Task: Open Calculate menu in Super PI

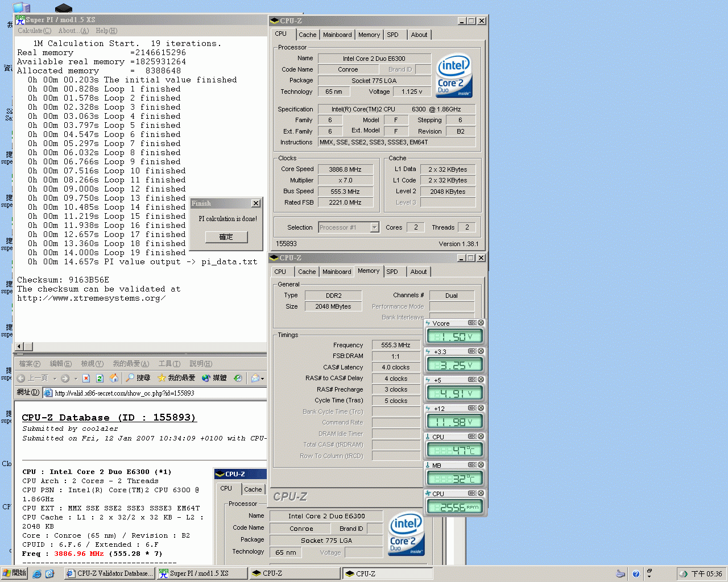Action: point(34,31)
